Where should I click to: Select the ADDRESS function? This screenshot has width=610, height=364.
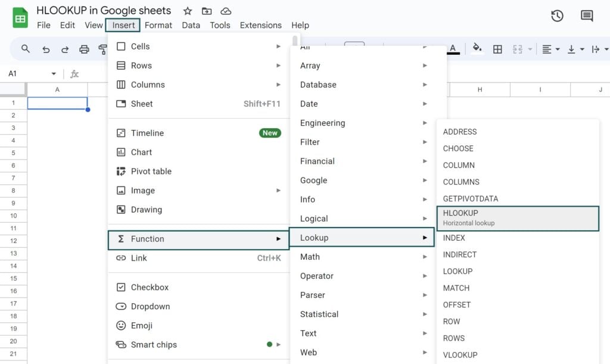click(x=518, y=132)
